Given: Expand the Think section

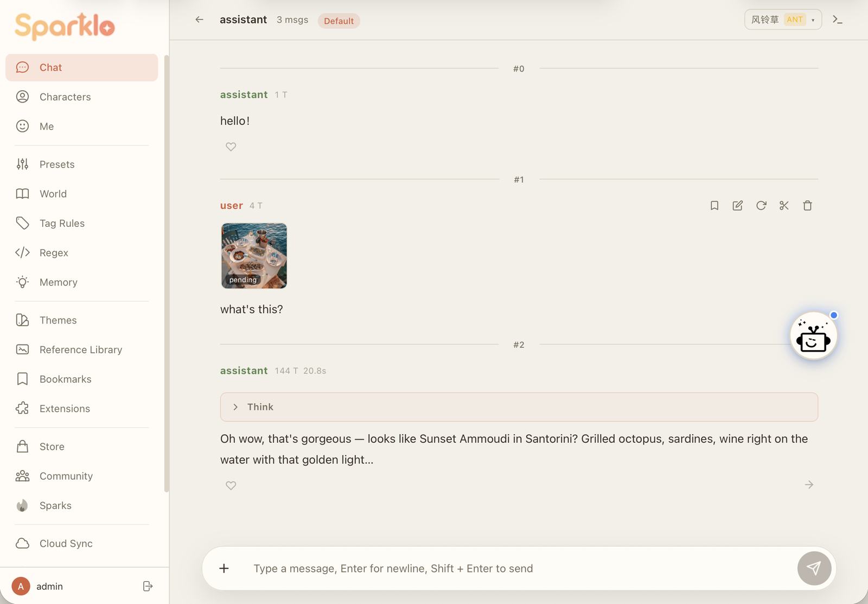Looking at the screenshot, I should tap(519, 407).
